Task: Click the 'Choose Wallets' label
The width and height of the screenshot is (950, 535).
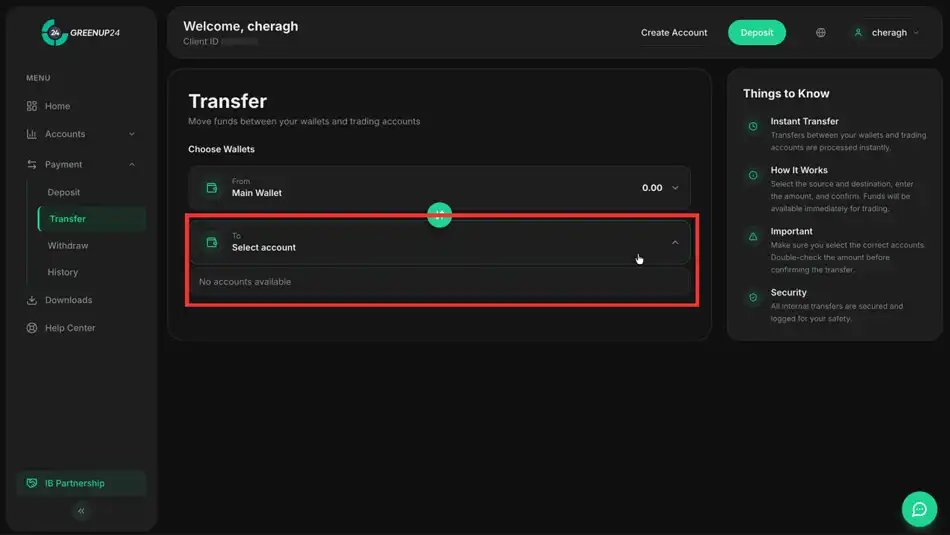Action: point(221,149)
